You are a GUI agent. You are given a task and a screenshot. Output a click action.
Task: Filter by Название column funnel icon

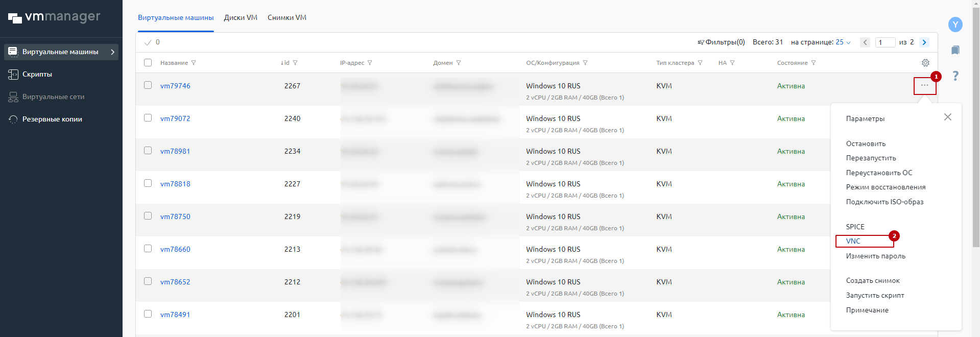pos(194,63)
